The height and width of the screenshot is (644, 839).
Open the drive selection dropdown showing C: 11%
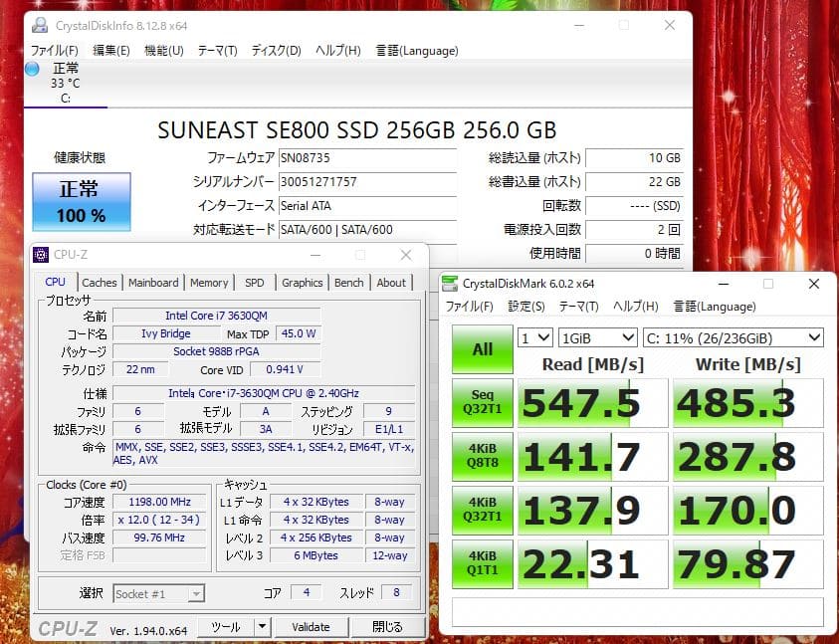(x=734, y=337)
